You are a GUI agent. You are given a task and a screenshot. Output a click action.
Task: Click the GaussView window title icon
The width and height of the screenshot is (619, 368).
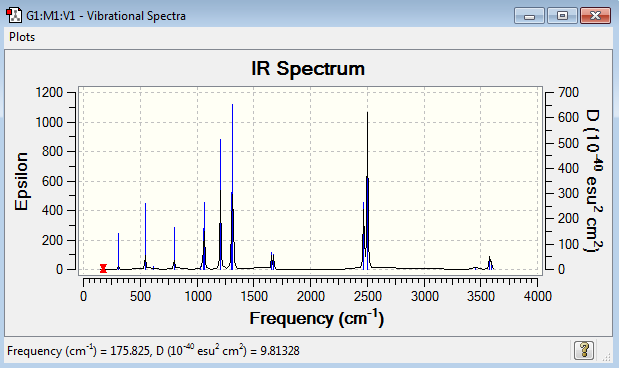[14, 15]
